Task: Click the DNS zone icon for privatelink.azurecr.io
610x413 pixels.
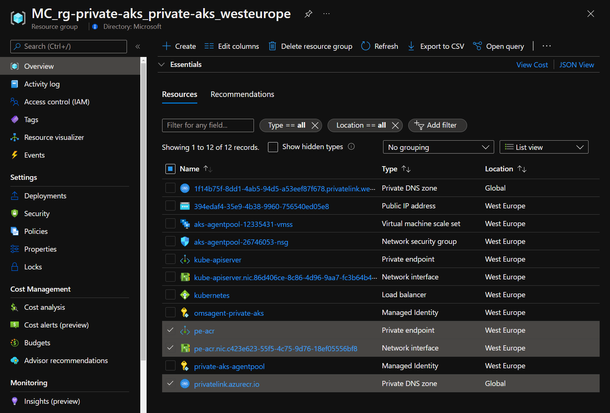Action: click(x=185, y=384)
